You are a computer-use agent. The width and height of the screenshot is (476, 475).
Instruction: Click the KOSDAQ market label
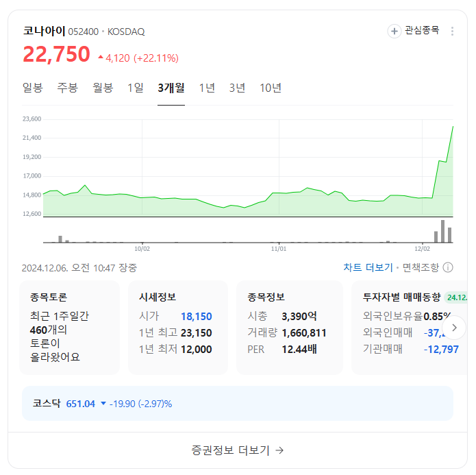[x=126, y=32]
